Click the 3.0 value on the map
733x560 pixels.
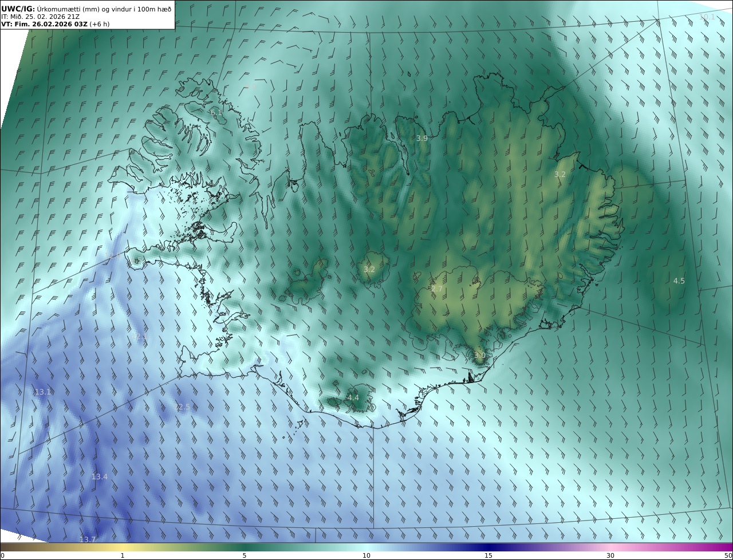pyautogui.click(x=480, y=356)
